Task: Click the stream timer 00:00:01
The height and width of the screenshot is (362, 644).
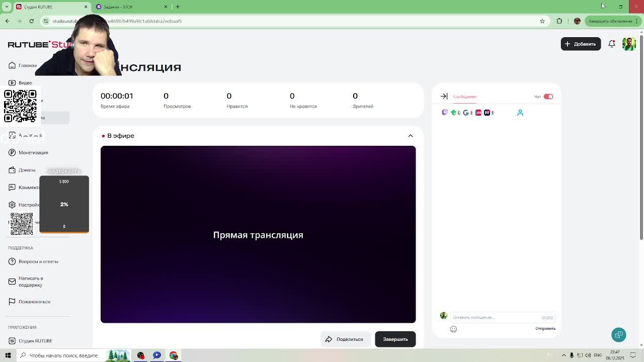Action: [x=117, y=96]
